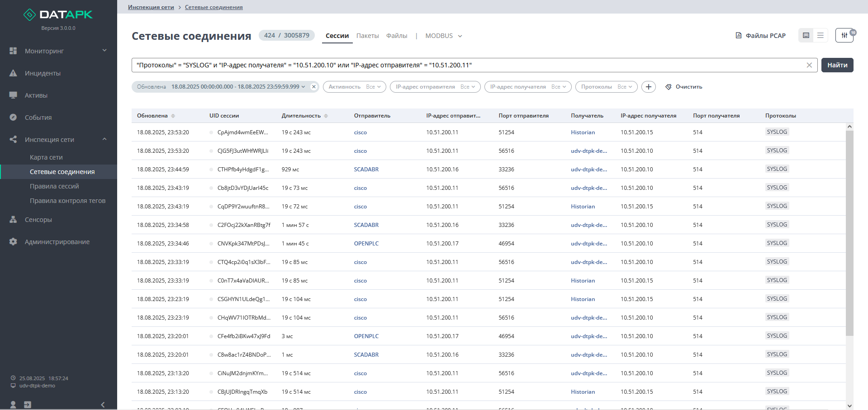Collapse the sidebar with the left chevron
The height and width of the screenshot is (410, 868).
coord(103,405)
